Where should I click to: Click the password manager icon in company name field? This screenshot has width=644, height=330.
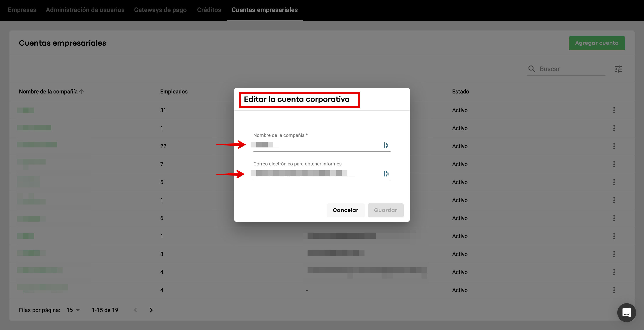[386, 145]
